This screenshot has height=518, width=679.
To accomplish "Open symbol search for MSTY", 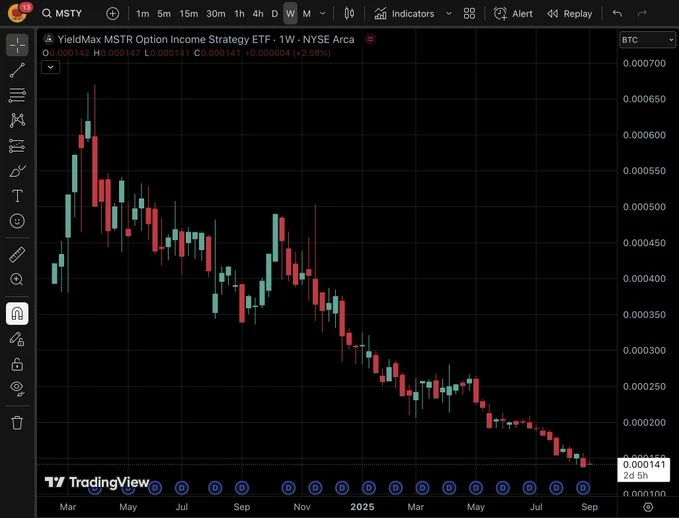I will click(62, 13).
